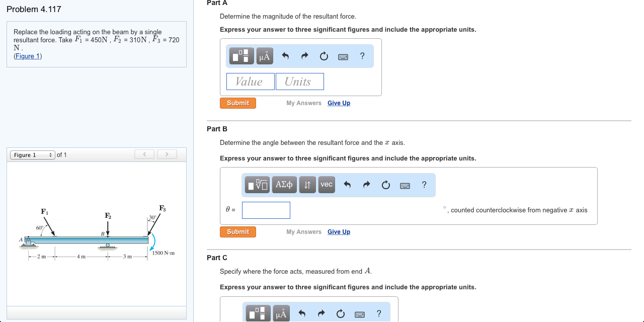Open the keyboard shortcuts icon in Part A
The width and height of the screenshot is (644, 322).
click(343, 56)
